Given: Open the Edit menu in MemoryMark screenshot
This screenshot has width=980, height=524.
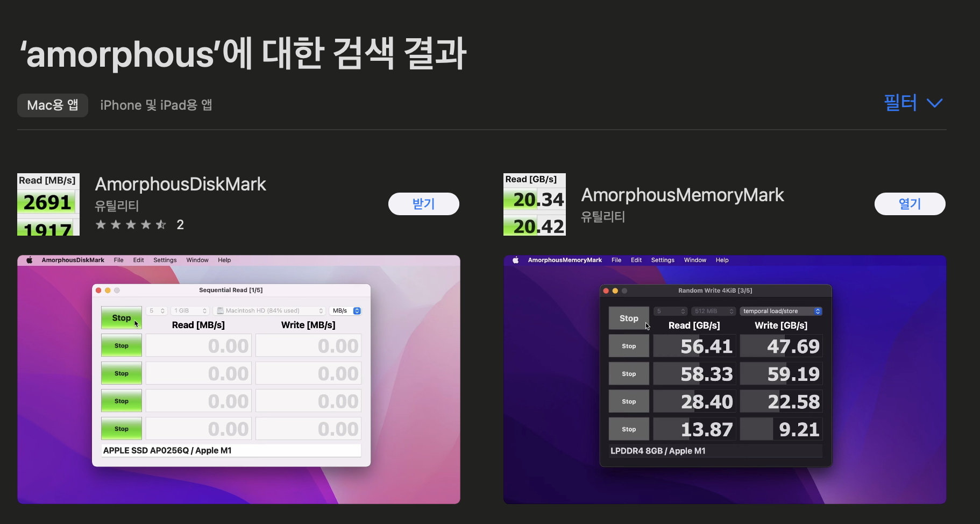Looking at the screenshot, I should [636, 260].
